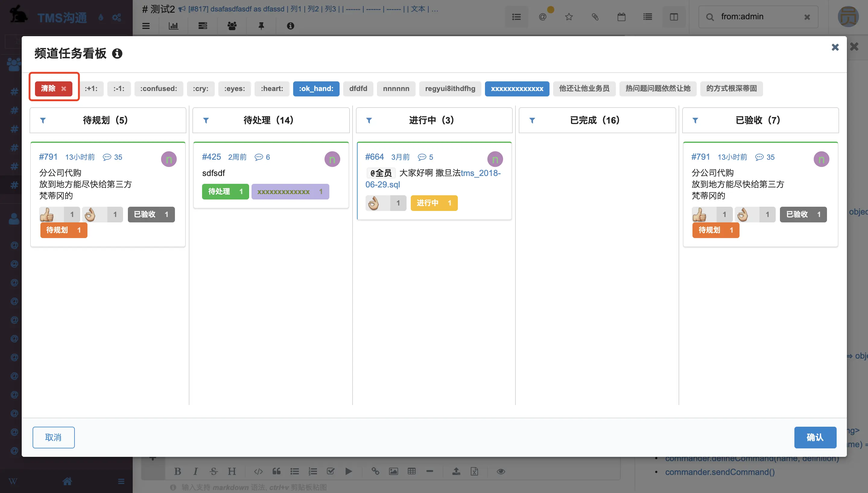Close the 频道任务看板 dialog
This screenshot has width=868, height=493.
[835, 47]
